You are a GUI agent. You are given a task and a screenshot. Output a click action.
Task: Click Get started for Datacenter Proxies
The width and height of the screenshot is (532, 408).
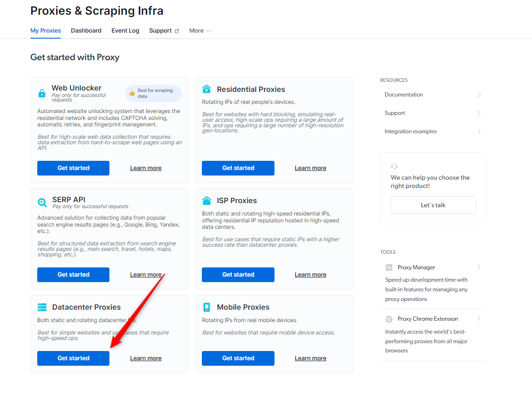73,358
